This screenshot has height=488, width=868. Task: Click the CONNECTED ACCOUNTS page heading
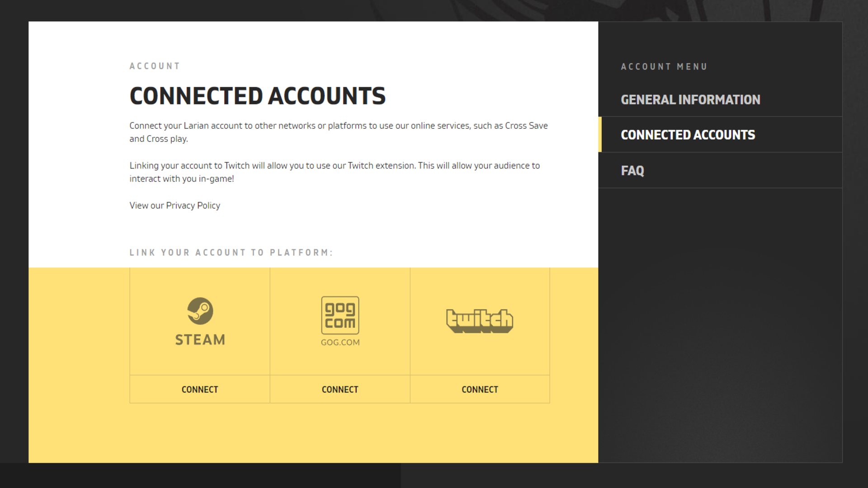point(257,96)
